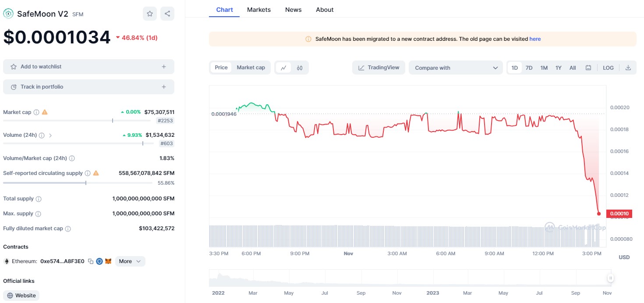Click the plus icon on Track in portfolio
The height and width of the screenshot is (303, 644).
coord(164,87)
